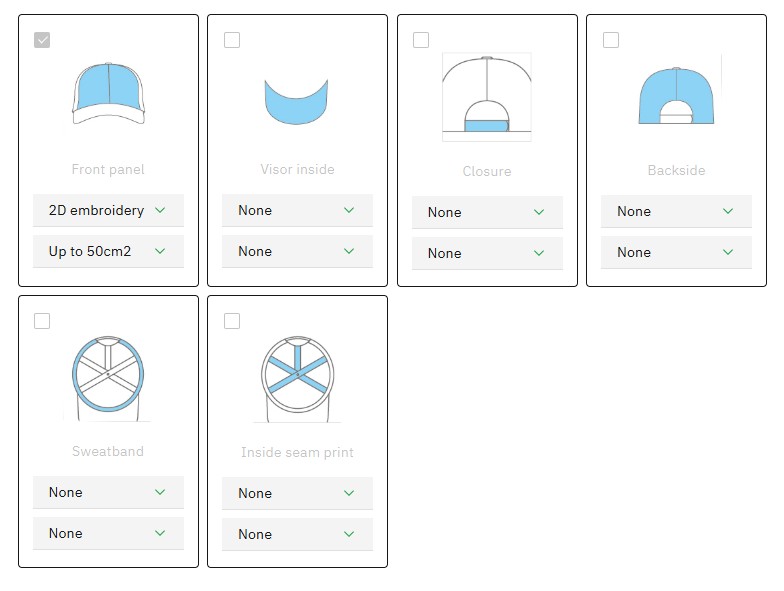784x591 pixels.
Task: Click the Front panel label
Action: tap(108, 170)
